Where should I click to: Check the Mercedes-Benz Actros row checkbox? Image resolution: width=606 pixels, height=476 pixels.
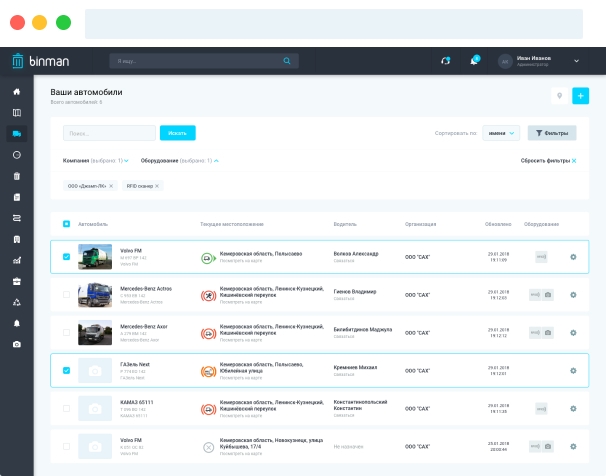pyautogui.click(x=67, y=295)
